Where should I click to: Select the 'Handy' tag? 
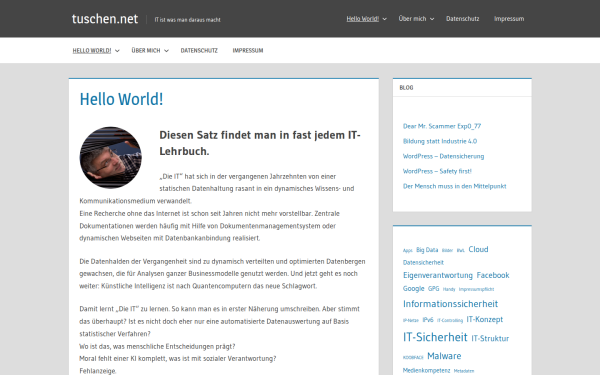coord(449,289)
